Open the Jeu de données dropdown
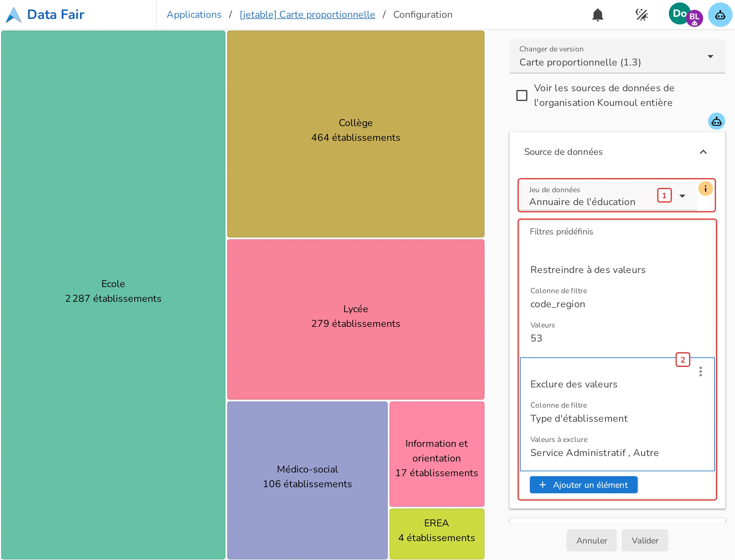The width and height of the screenshot is (735, 560). point(608,196)
